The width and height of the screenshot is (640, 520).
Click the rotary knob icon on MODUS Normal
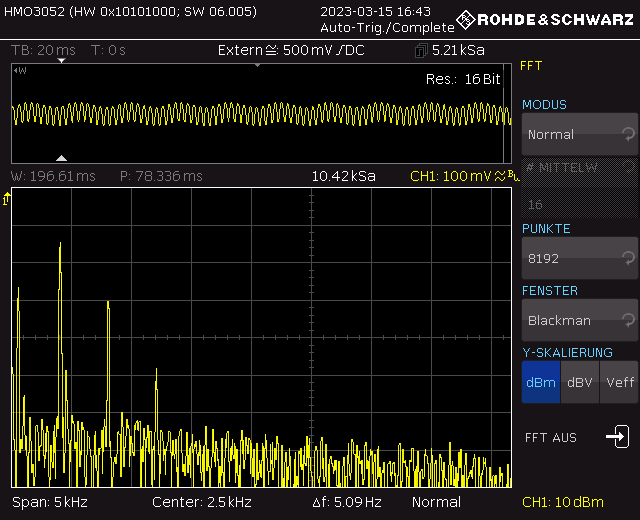(627, 134)
